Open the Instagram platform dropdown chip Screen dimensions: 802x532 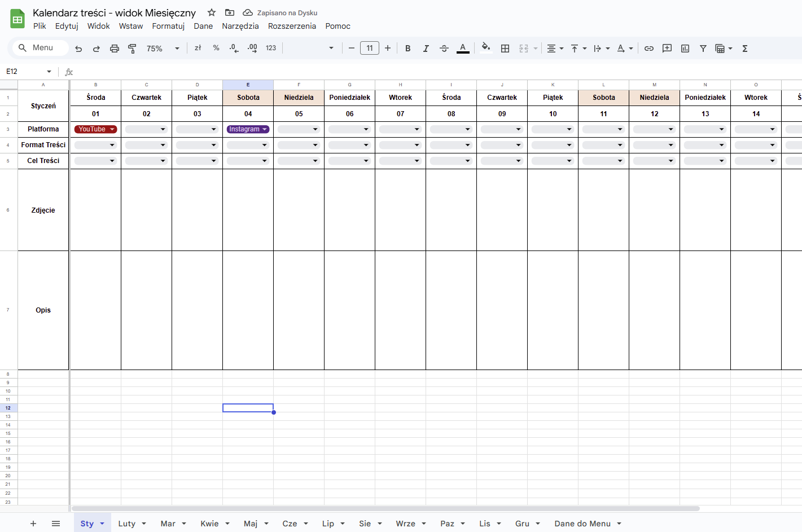[248, 129]
